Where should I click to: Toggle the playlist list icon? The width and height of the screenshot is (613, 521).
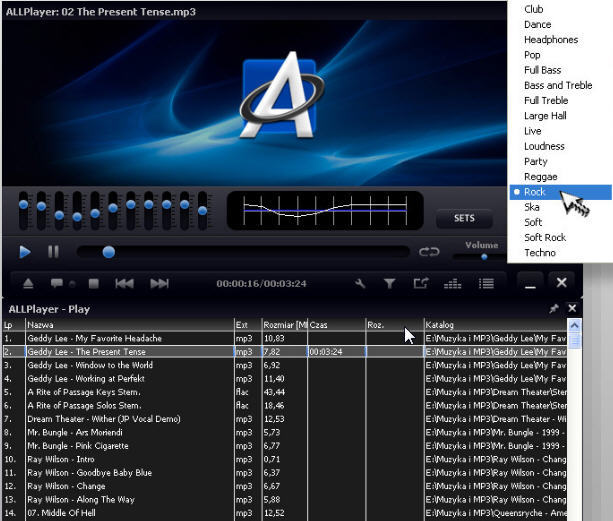(x=486, y=283)
